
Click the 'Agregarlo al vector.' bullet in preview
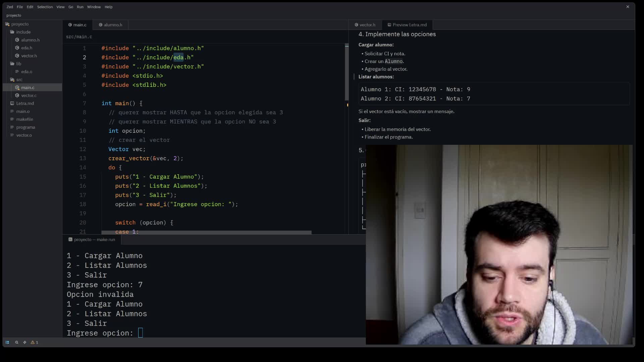pyautogui.click(x=386, y=69)
